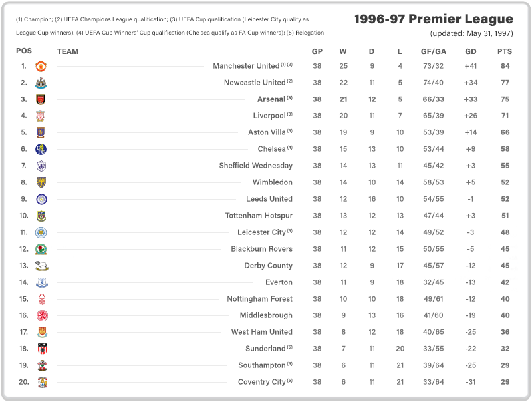The width and height of the screenshot is (532, 404).
Task: Click the Sunderland crest icon
Action: [x=43, y=349]
